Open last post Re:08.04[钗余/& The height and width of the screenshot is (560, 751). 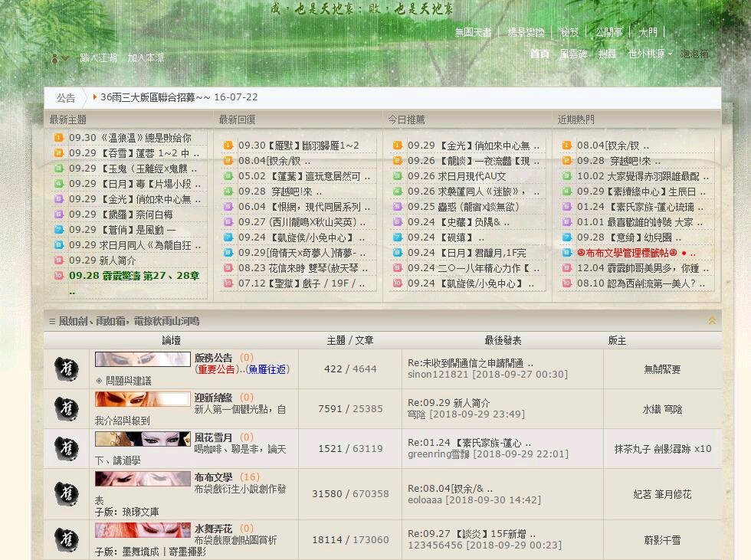pyautogui.click(x=451, y=488)
